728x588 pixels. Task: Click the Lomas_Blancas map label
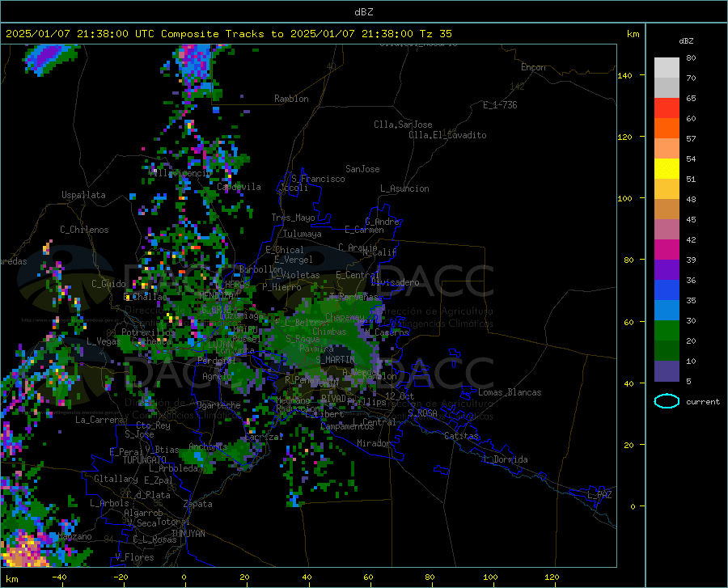pyautogui.click(x=510, y=392)
